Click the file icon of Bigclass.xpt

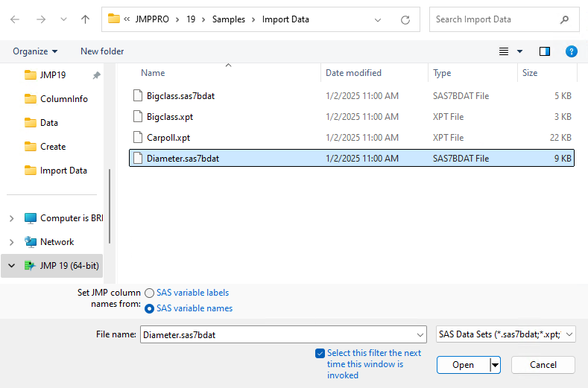coord(138,117)
